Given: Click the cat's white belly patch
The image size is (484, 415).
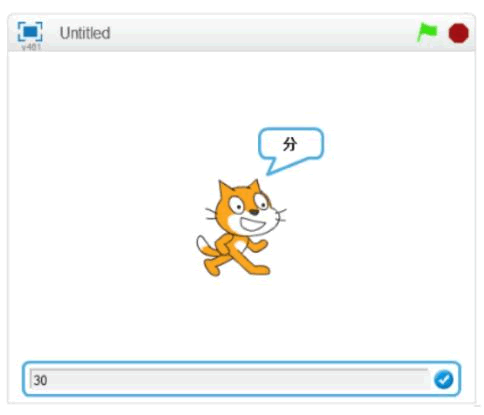Looking at the screenshot, I should [x=240, y=246].
